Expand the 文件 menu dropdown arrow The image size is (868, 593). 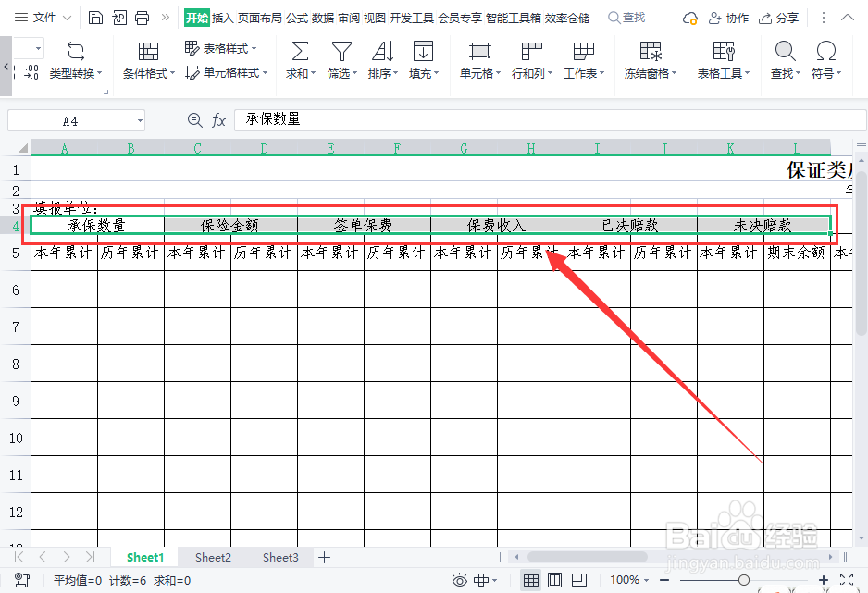coord(67,19)
